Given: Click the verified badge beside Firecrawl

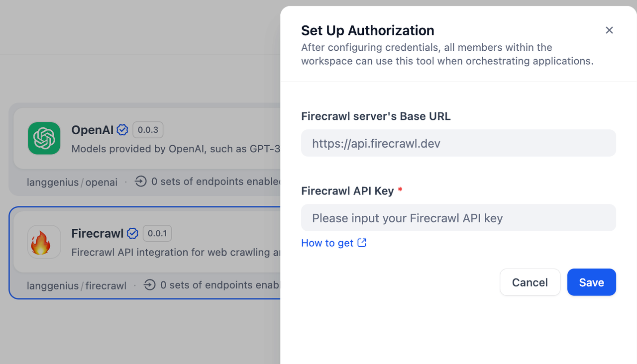Looking at the screenshot, I should tap(132, 233).
